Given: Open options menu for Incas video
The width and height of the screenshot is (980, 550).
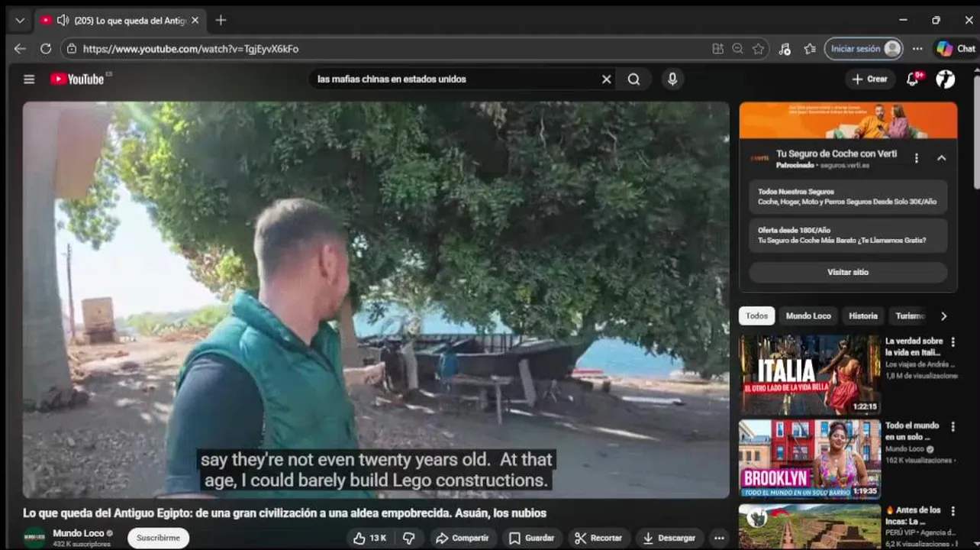Looking at the screenshot, I should (953, 510).
